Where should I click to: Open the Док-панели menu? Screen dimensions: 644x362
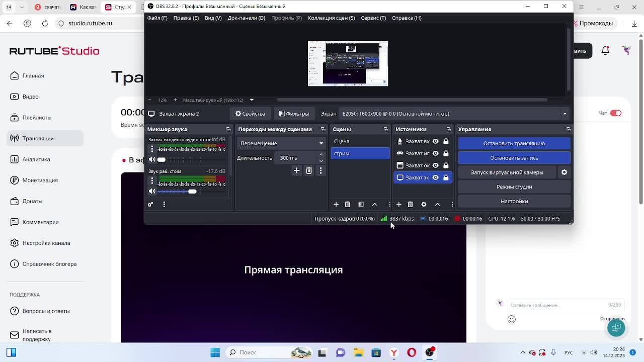tap(246, 18)
